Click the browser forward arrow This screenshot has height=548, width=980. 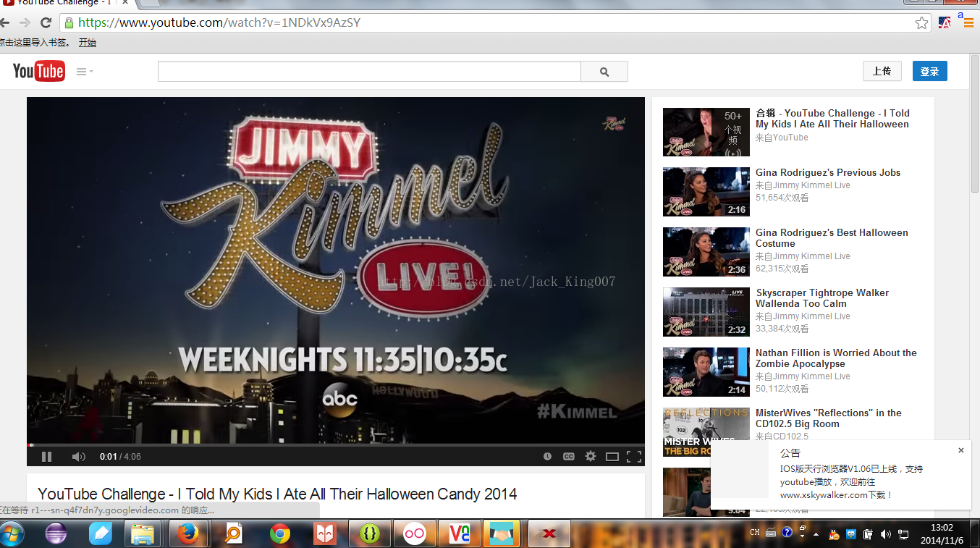click(x=25, y=22)
